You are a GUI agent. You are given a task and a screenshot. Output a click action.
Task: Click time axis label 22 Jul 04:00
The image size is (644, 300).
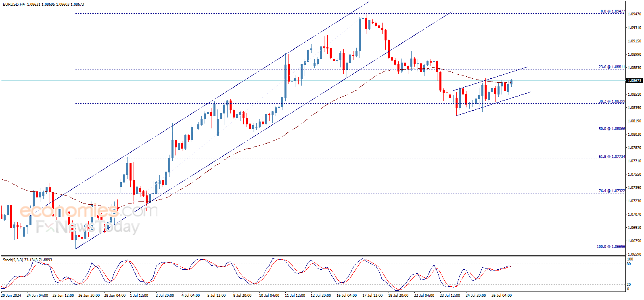[424, 296]
